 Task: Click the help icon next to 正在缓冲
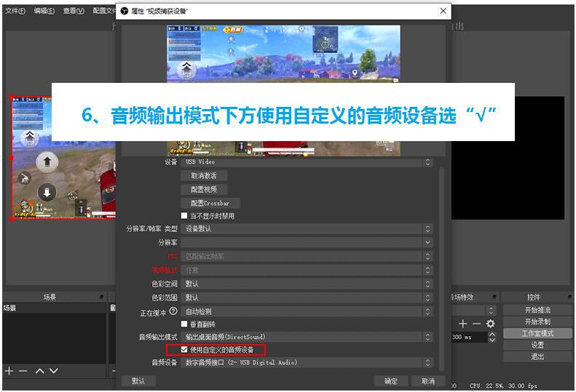173,311
